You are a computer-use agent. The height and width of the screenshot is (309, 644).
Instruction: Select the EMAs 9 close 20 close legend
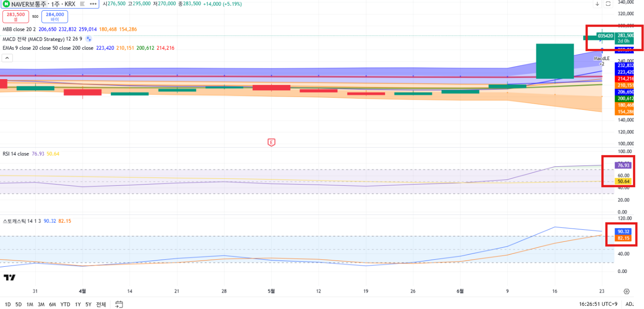tap(48, 48)
